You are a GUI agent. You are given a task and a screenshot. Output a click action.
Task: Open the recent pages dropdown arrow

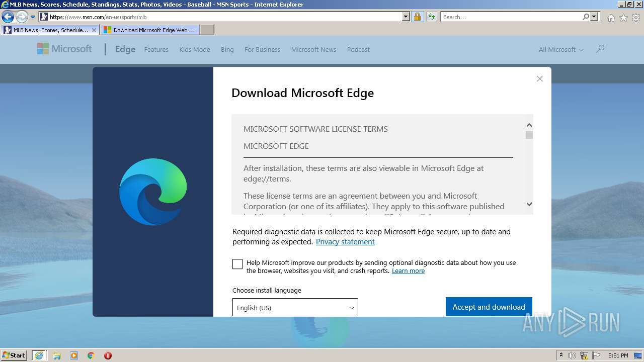pyautogui.click(x=33, y=17)
